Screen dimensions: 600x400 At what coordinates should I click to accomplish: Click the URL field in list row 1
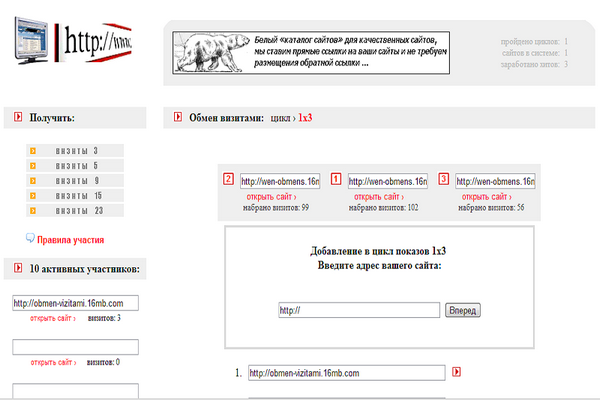(347, 373)
